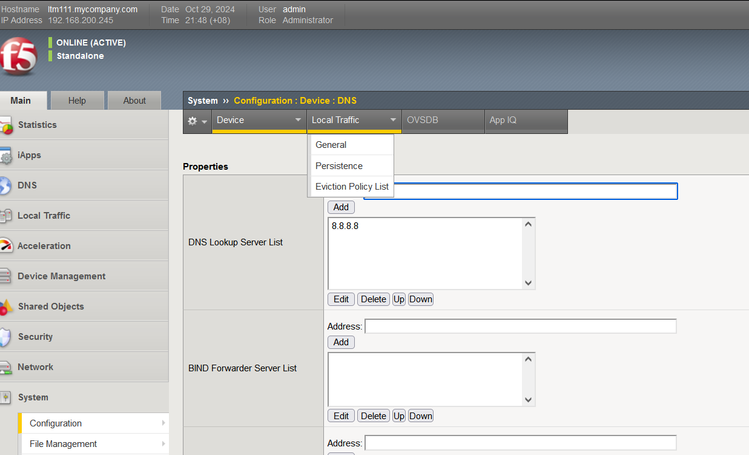This screenshot has height=455, width=749.
Task: Open iApps in the sidebar
Action: coord(29,155)
